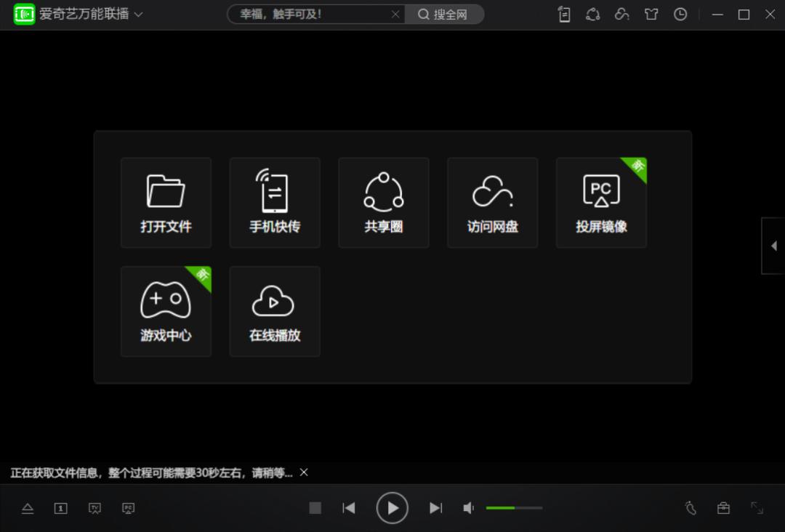Open the 共享圈 sharing circle
Viewport: 785px width, 532px height.
click(383, 202)
